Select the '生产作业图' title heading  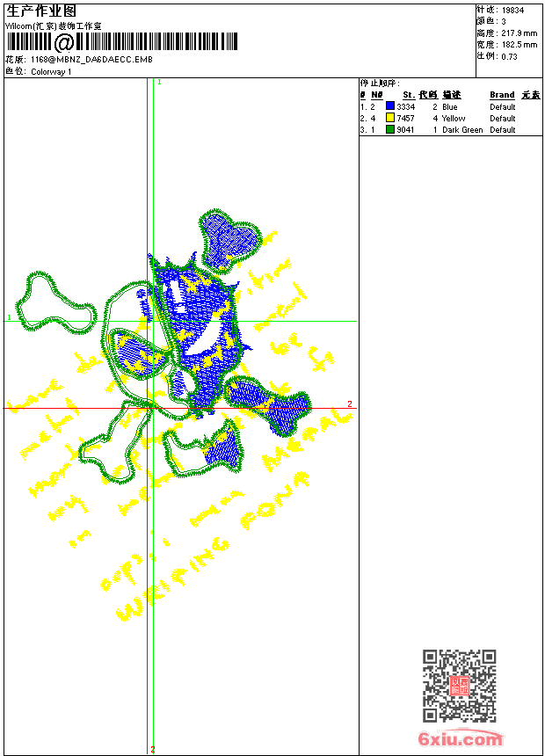click(x=41, y=11)
